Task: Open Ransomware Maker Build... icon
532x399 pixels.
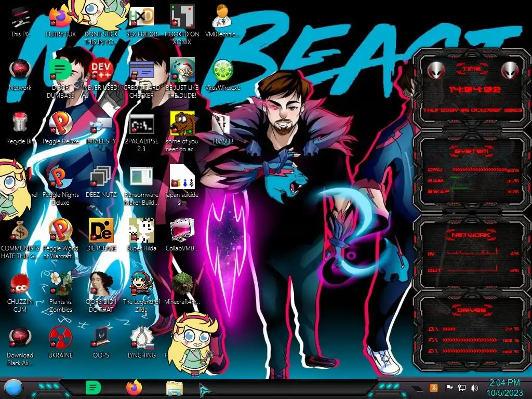Action: pos(141,177)
